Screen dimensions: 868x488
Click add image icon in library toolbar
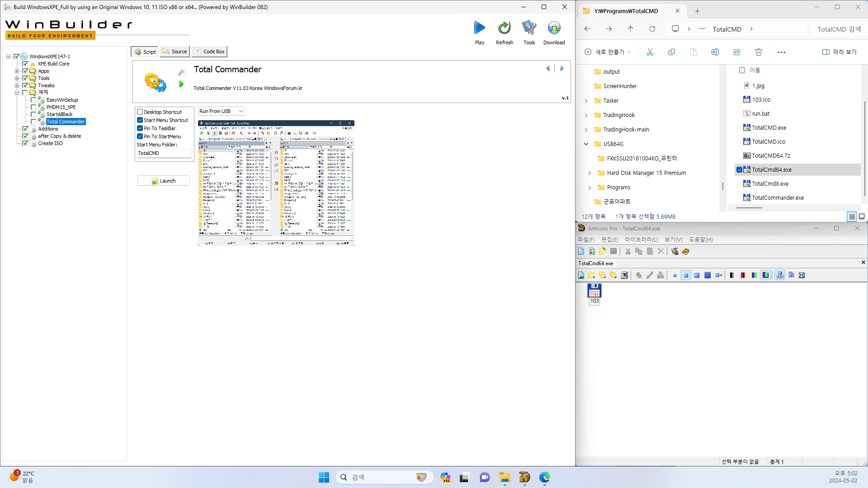click(581, 275)
